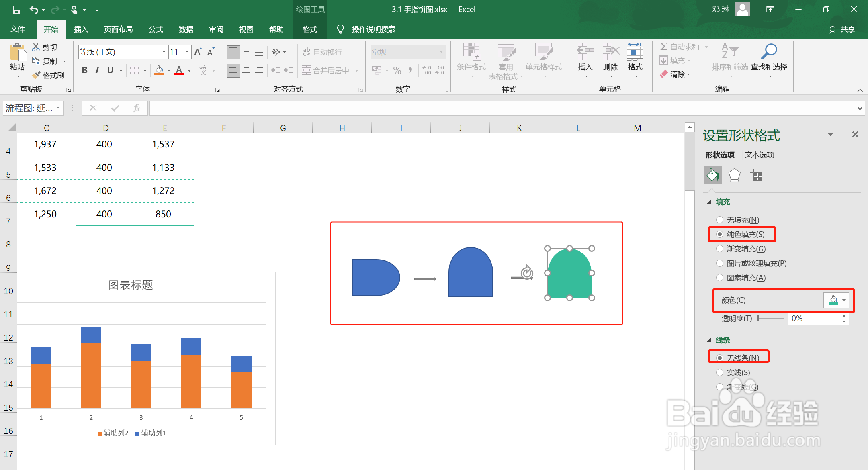The width and height of the screenshot is (868, 470).
Task: Click the transparency slider track
Action: click(771, 319)
